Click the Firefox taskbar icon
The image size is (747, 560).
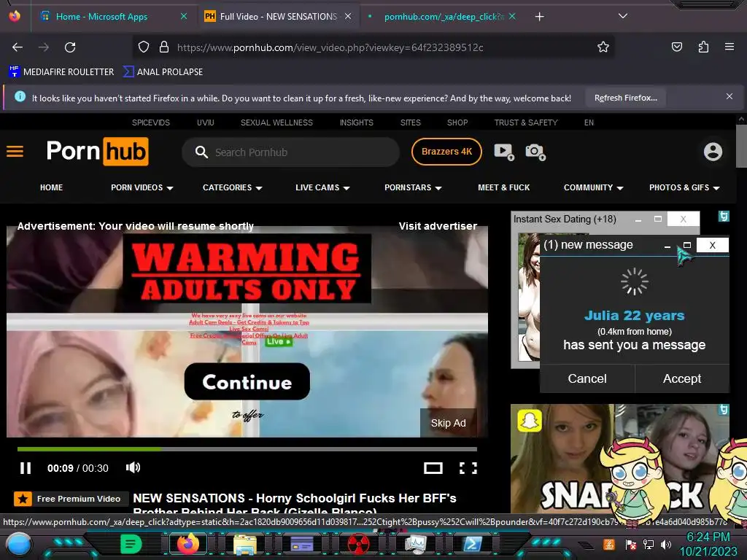(187, 544)
